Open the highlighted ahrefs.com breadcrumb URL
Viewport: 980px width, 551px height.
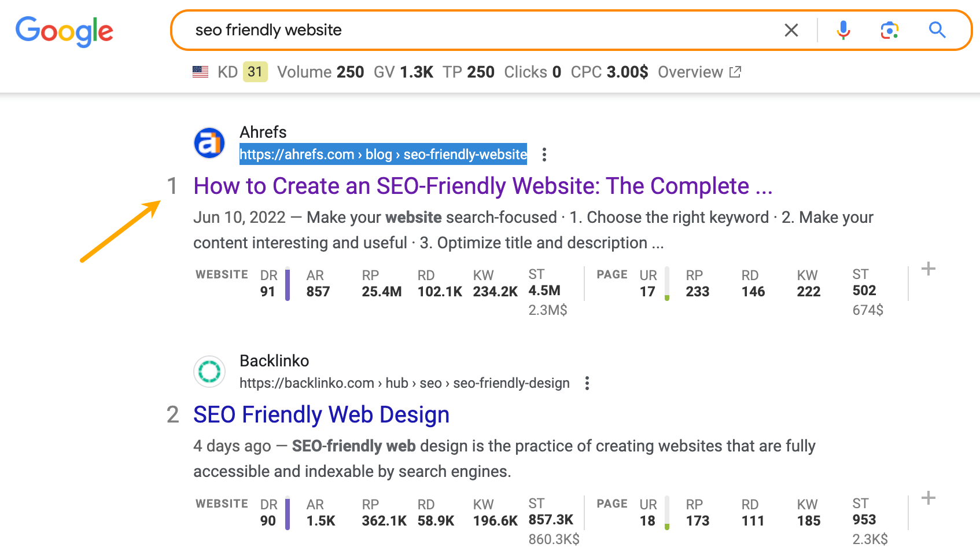(383, 154)
